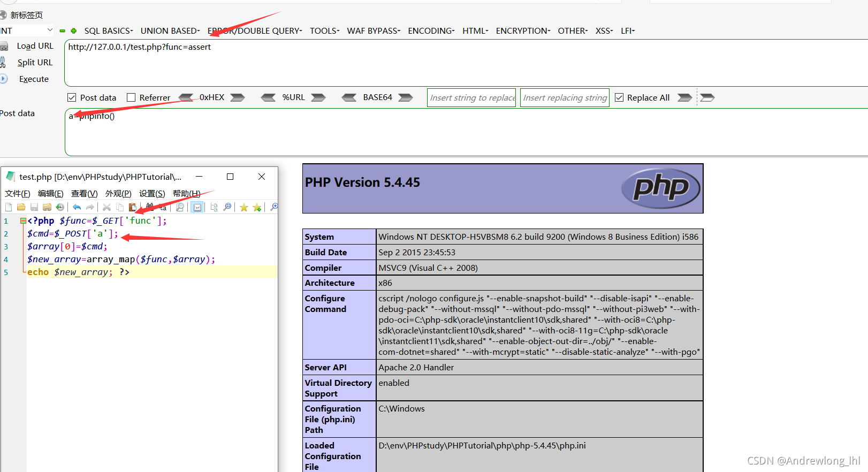Click into the Post data text area
The width and height of the screenshot is (868, 472).
(466, 132)
